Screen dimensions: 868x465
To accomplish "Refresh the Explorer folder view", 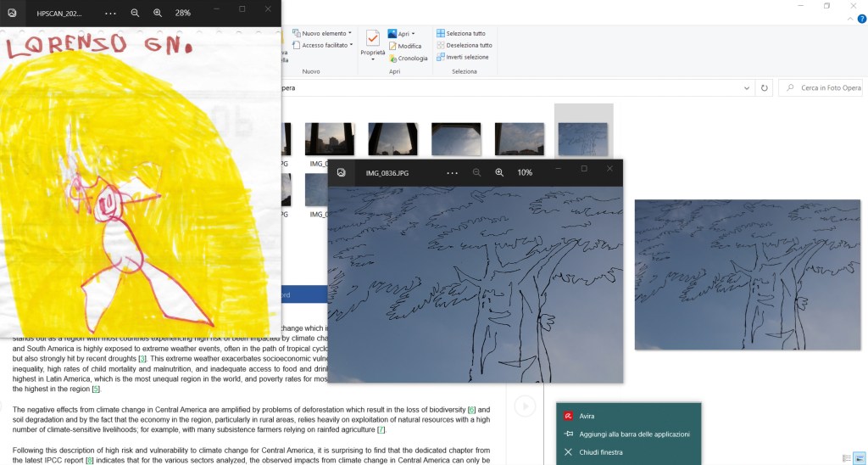I will click(x=765, y=87).
